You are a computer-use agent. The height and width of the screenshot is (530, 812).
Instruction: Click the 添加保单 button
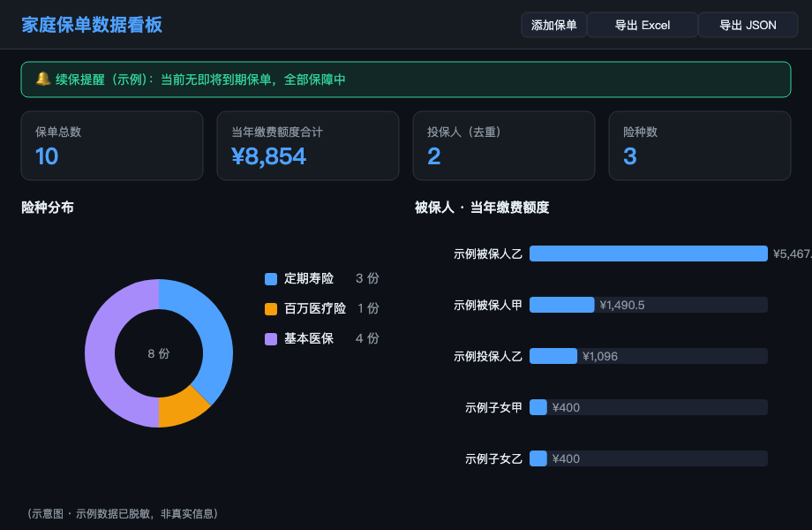tap(553, 25)
